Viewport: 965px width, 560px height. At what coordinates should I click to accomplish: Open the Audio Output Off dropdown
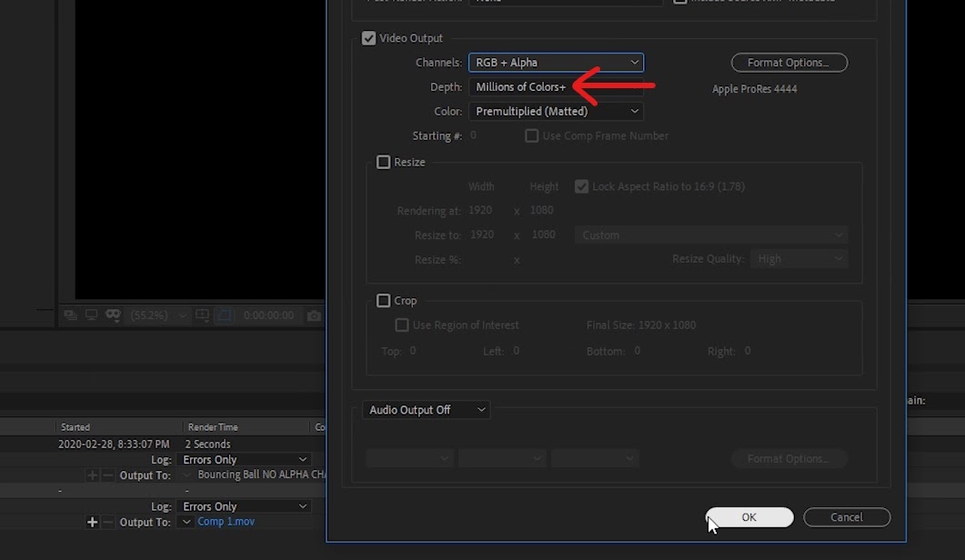click(x=426, y=410)
